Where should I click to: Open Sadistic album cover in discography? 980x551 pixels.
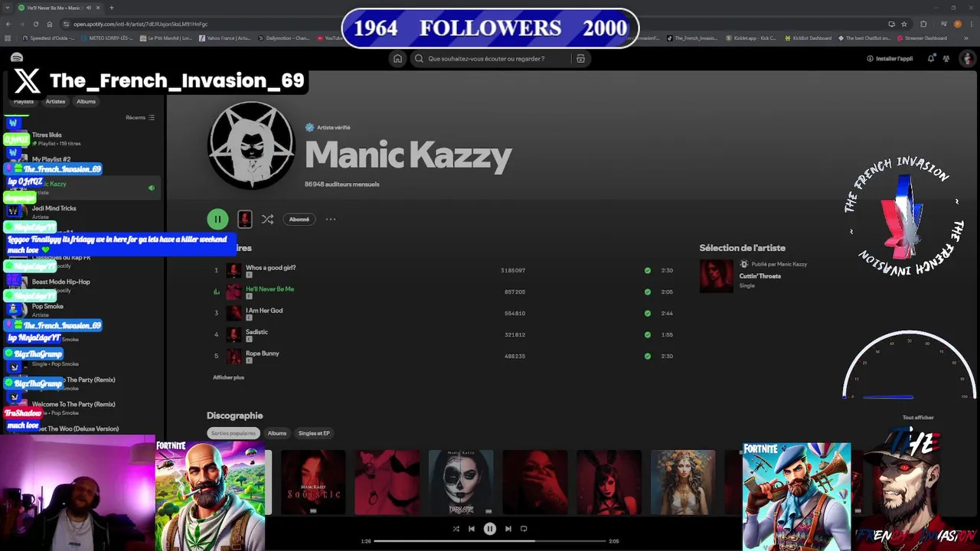313,482
